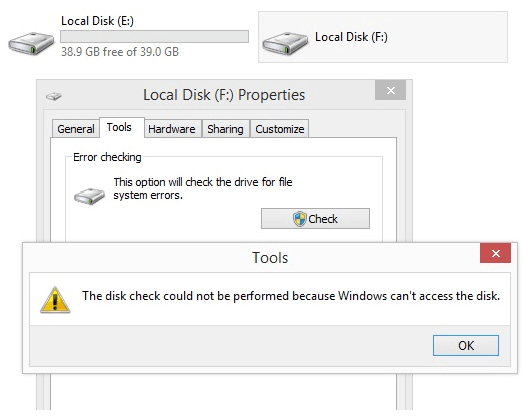This screenshot has height=420, width=532.
Task: Switch to the General tab
Action: click(x=76, y=129)
